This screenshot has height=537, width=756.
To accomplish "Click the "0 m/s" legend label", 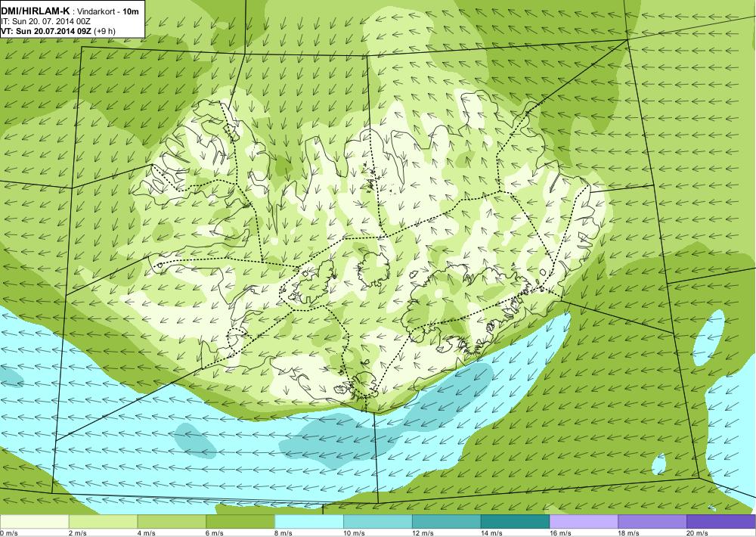I will click(8, 533).
